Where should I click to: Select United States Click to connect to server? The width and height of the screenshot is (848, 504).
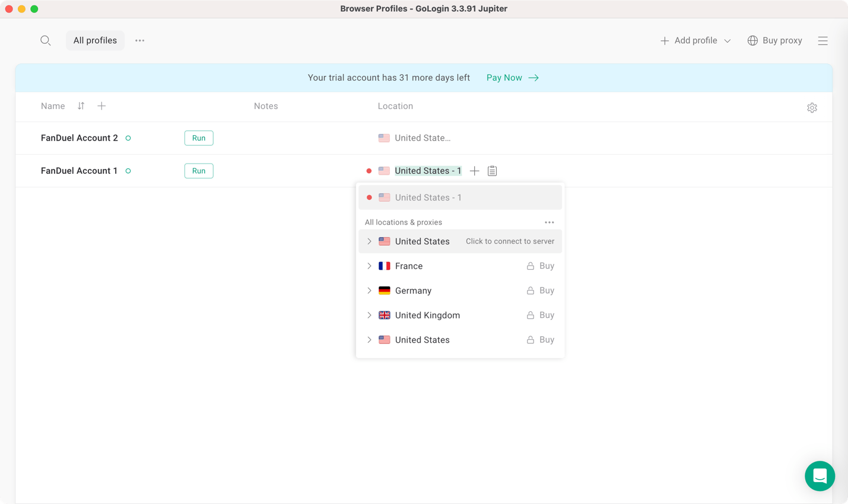460,241
